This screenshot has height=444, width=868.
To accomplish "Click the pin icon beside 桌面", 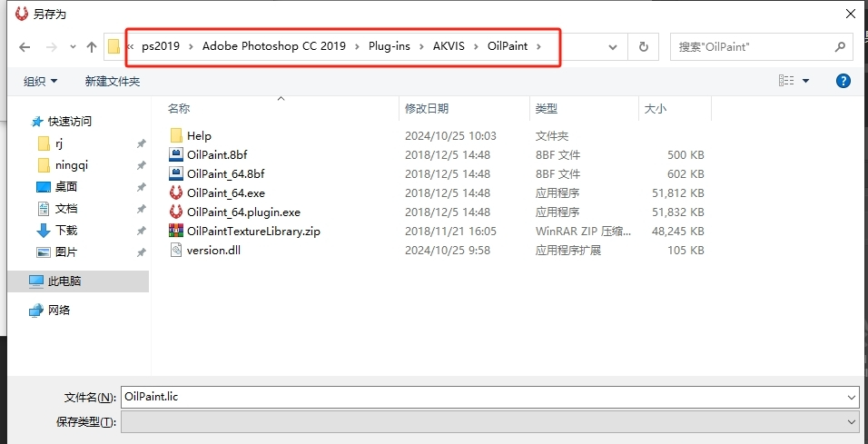I will tap(141, 187).
